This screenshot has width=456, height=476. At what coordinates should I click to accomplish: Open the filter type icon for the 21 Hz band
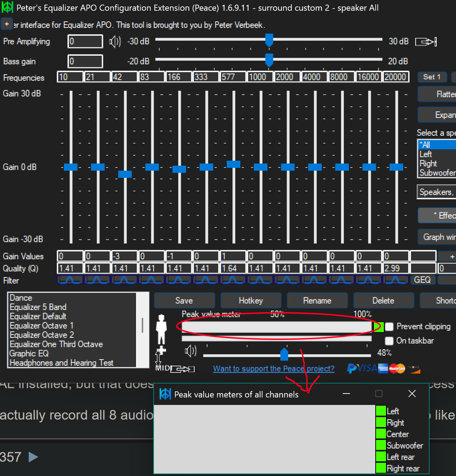tap(97, 280)
